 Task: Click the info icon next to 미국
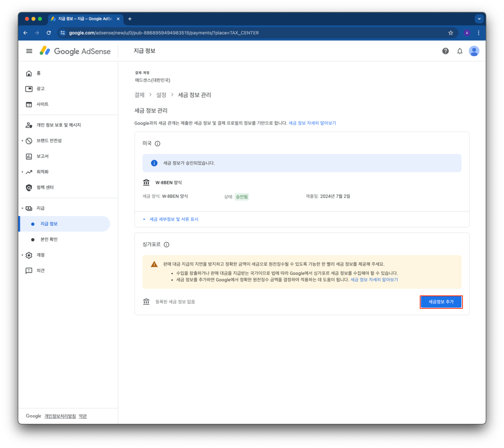point(157,143)
